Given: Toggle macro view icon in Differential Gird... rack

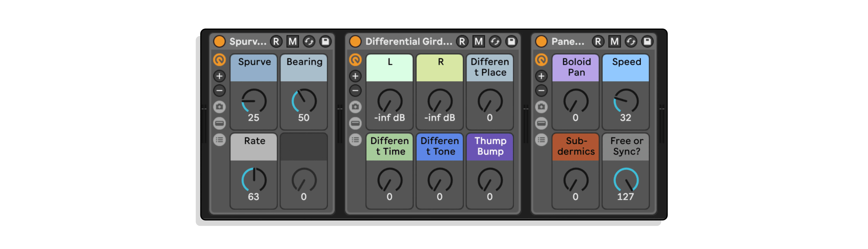Looking at the screenshot, I should (x=355, y=60).
